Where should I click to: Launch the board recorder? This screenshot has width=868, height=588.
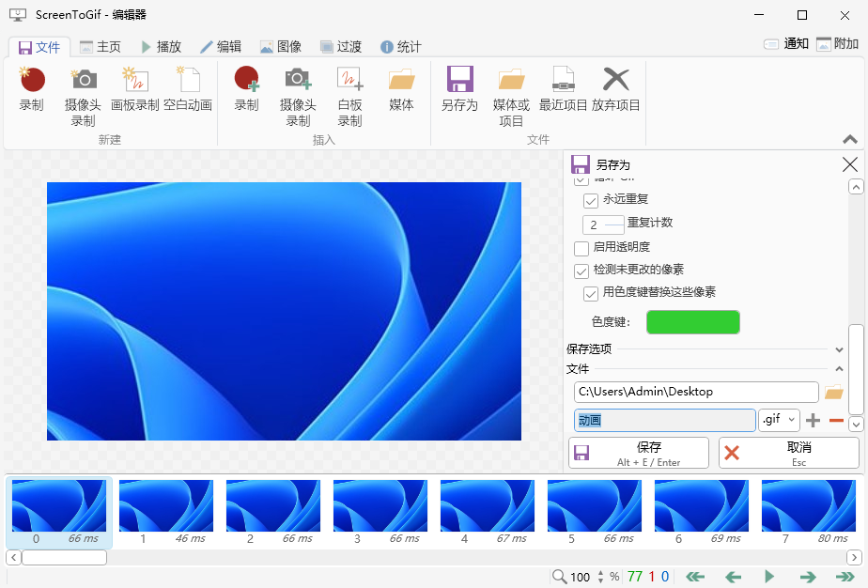(135, 89)
